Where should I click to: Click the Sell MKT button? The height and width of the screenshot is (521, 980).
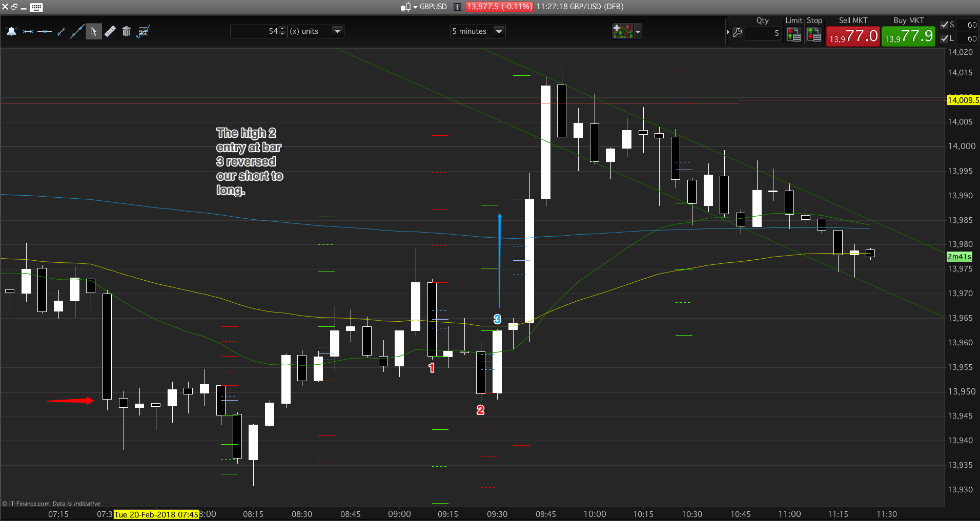853,36
